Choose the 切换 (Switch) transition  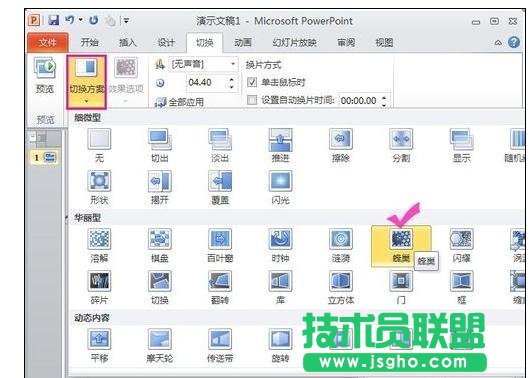coord(160,288)
